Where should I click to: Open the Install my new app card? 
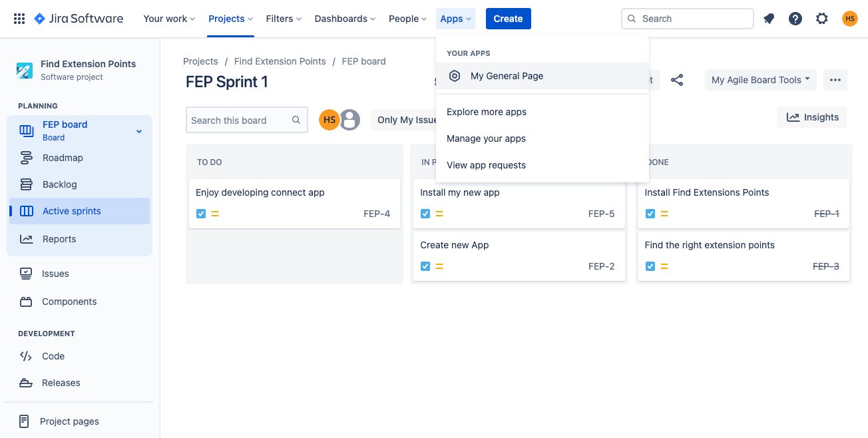519,203
